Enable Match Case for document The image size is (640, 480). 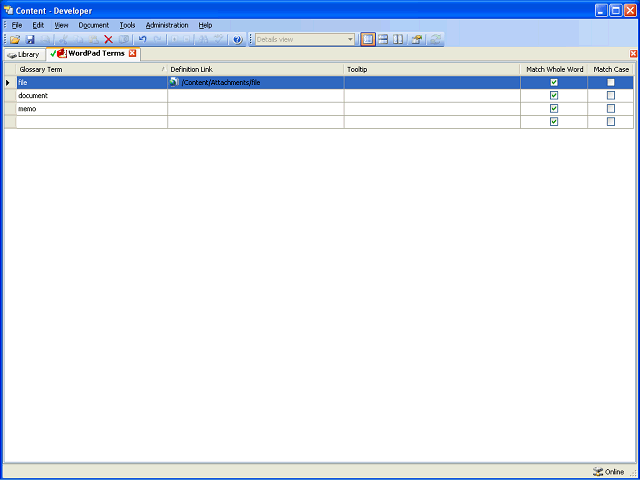611,96
